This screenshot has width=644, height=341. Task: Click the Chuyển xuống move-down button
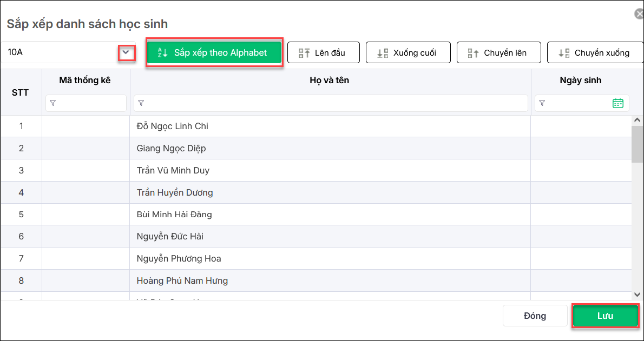(594, 52)
